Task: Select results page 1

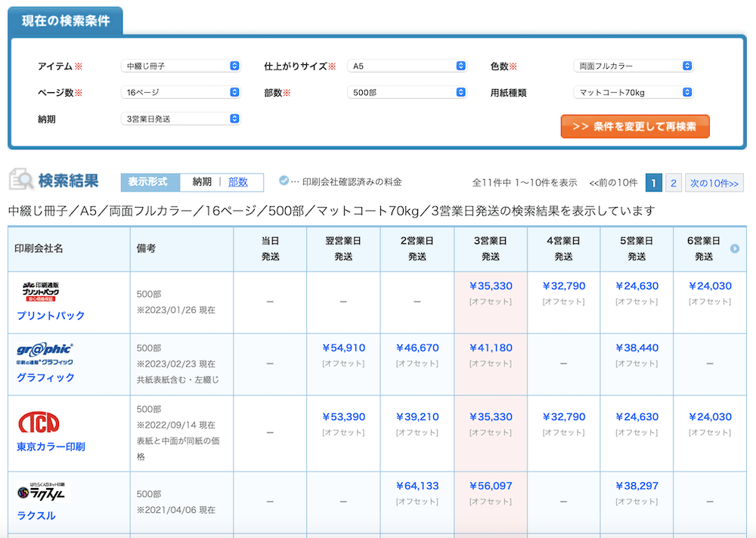Action: (653, 183)
